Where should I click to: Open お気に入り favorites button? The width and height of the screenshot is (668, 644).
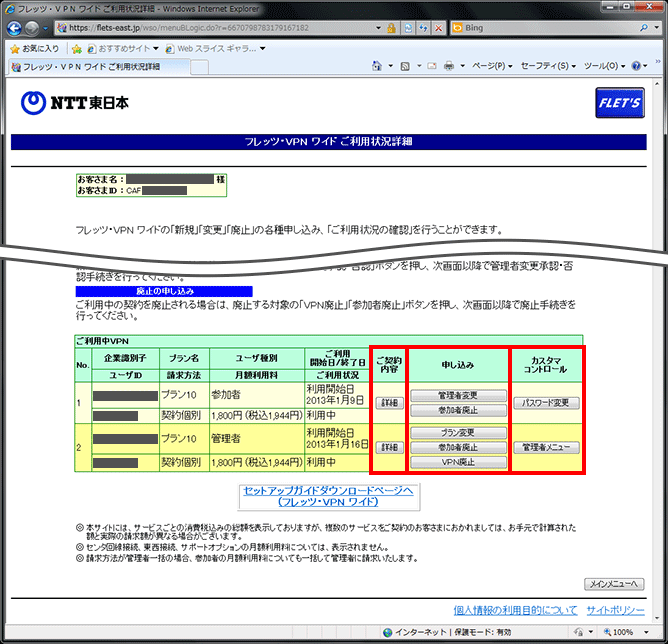pos(35,49)
